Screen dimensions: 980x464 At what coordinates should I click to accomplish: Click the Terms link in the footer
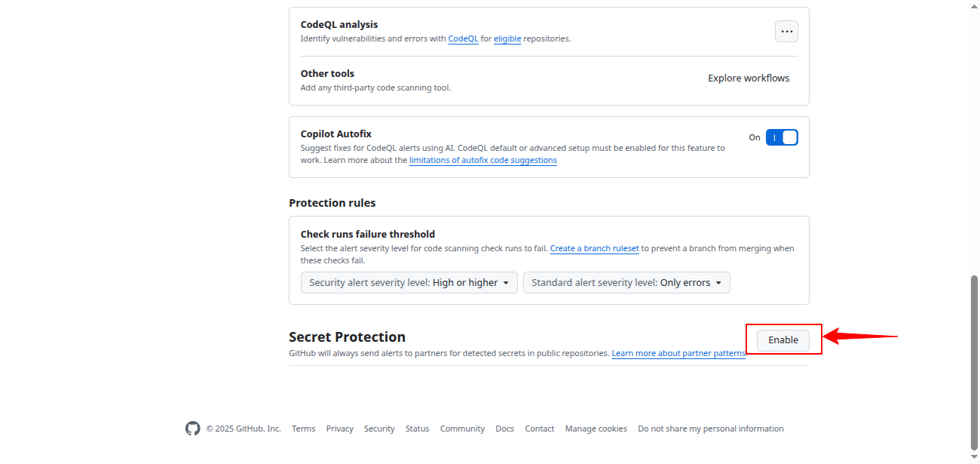point(303,428)
